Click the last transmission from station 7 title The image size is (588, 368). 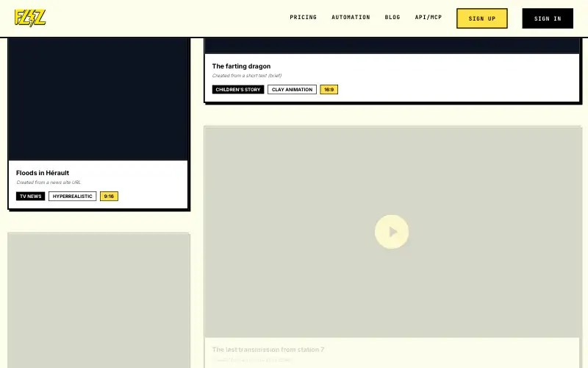268,350
